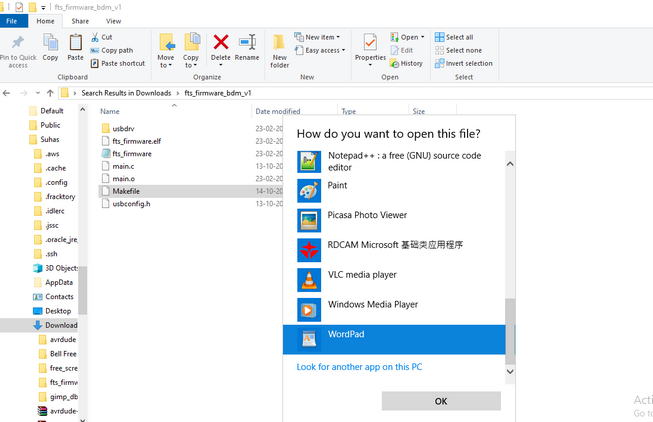Click the Paste clipboard icon
The image size is (653, 422).
(75, 42)
